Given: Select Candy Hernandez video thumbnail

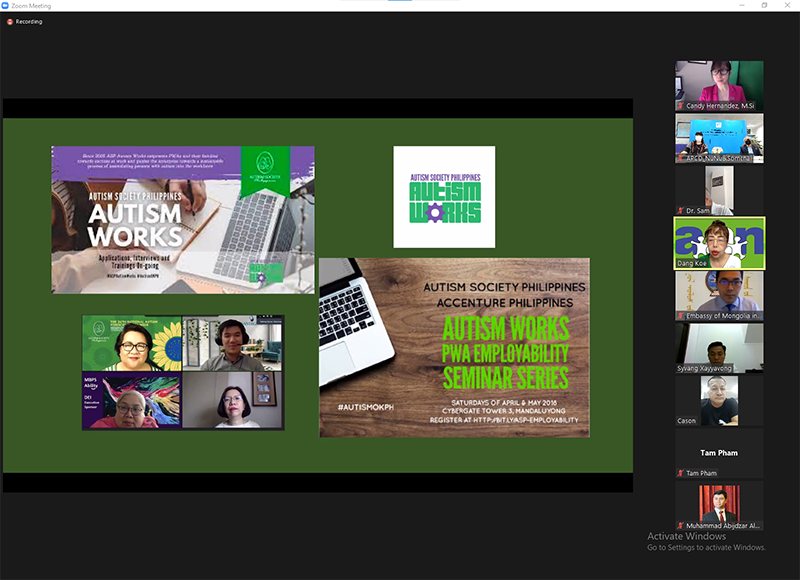Looking at the screenshot, I should tap(719, 86).
